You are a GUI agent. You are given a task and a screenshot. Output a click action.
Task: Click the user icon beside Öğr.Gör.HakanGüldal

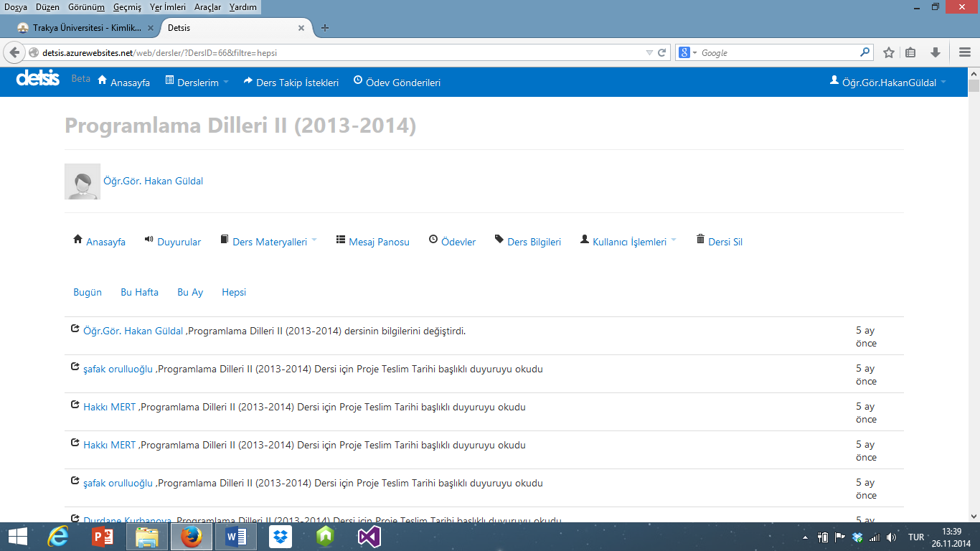(x=834, y=80)
